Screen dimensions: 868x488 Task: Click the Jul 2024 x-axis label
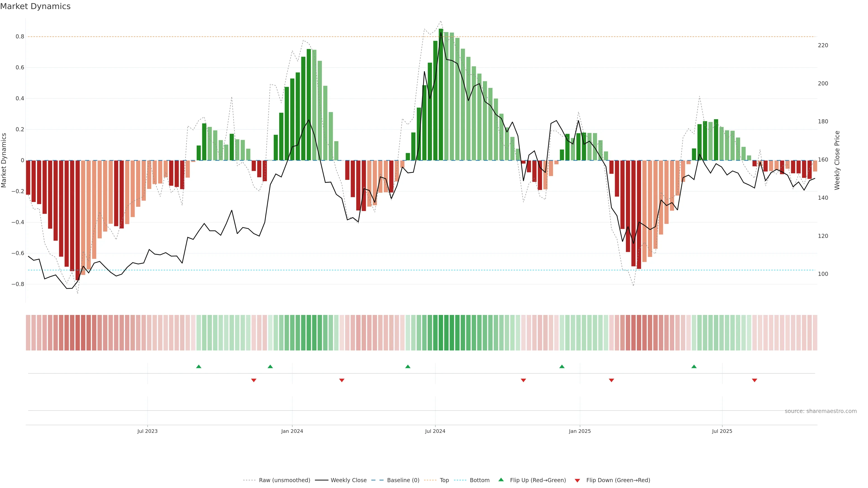pyautogui.click(x=435, y=431)
